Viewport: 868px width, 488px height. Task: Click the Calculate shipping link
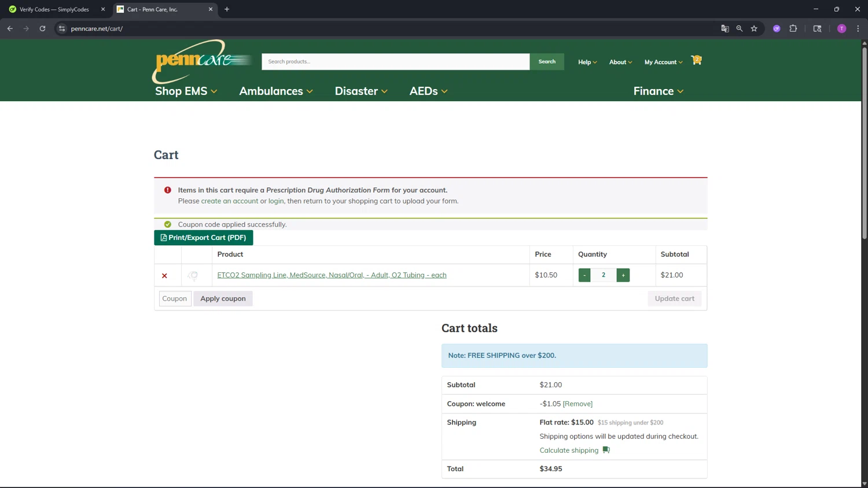click(569, 450)
